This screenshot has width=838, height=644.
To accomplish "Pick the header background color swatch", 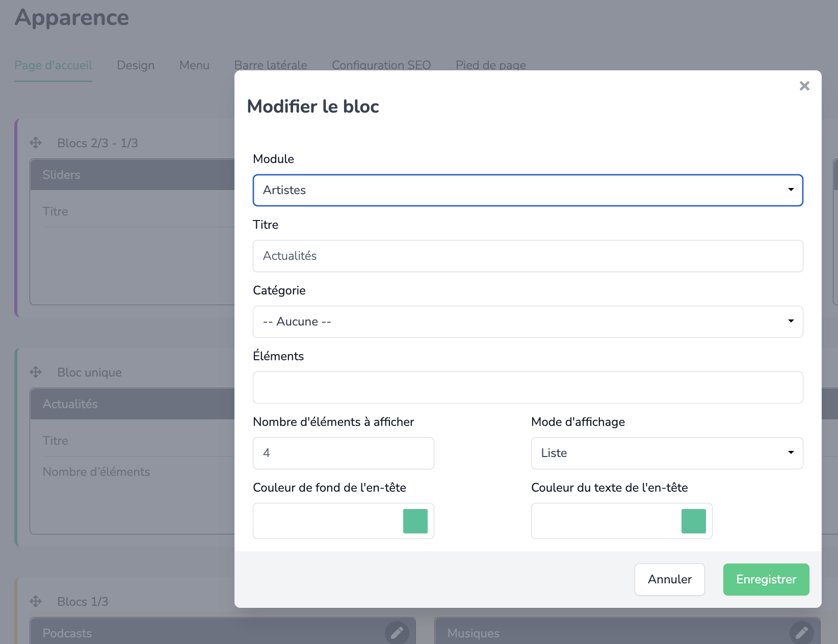I will pos(415,521).
